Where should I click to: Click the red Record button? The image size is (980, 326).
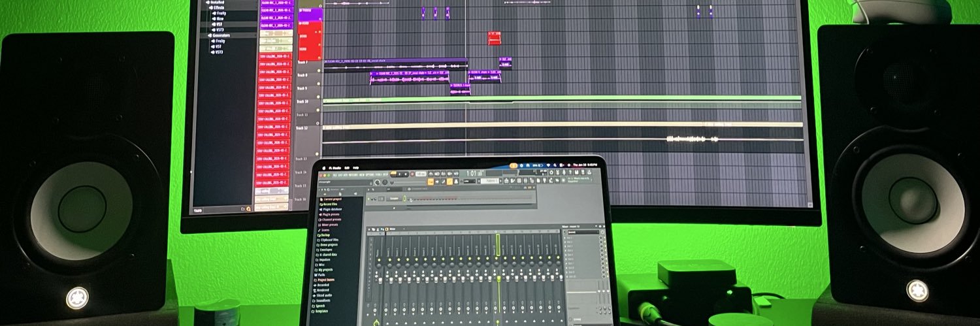[412, 174]
